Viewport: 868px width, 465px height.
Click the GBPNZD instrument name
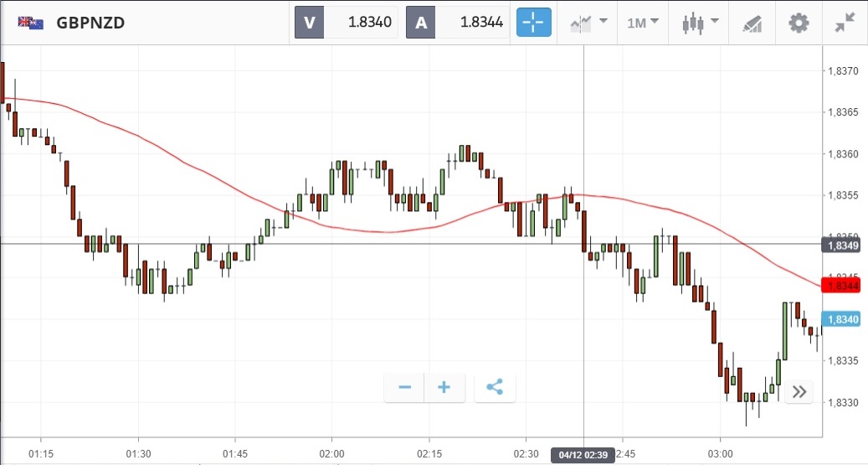pos(90,23)
